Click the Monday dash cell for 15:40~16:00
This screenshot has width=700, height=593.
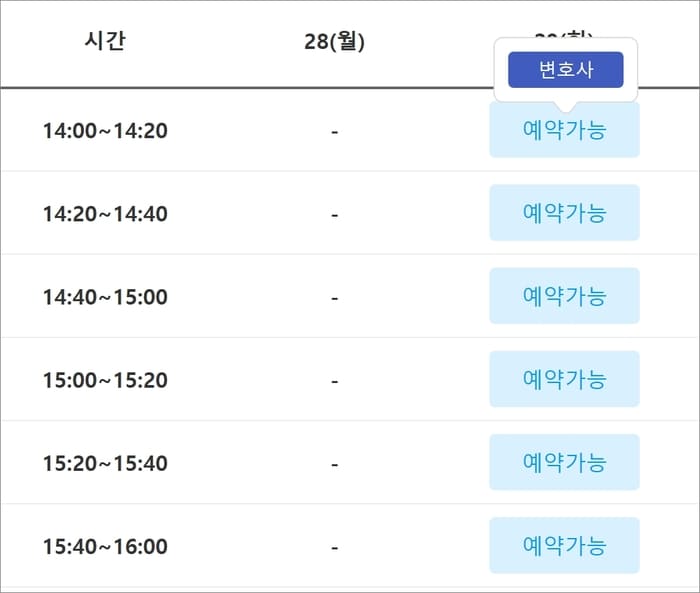pos(335,548)
